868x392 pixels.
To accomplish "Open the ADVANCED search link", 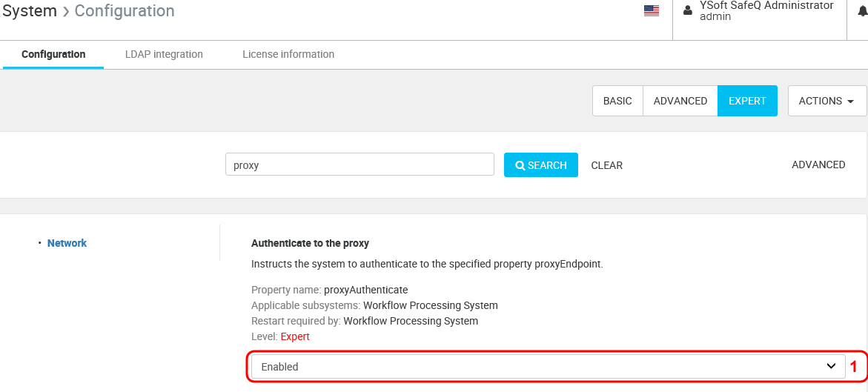I will [x=818, y=165].
